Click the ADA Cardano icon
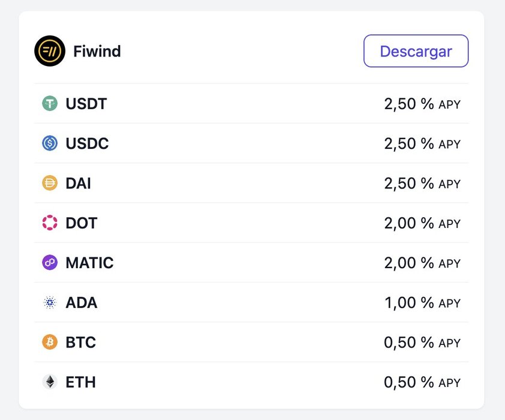 (x=50, y=302)
